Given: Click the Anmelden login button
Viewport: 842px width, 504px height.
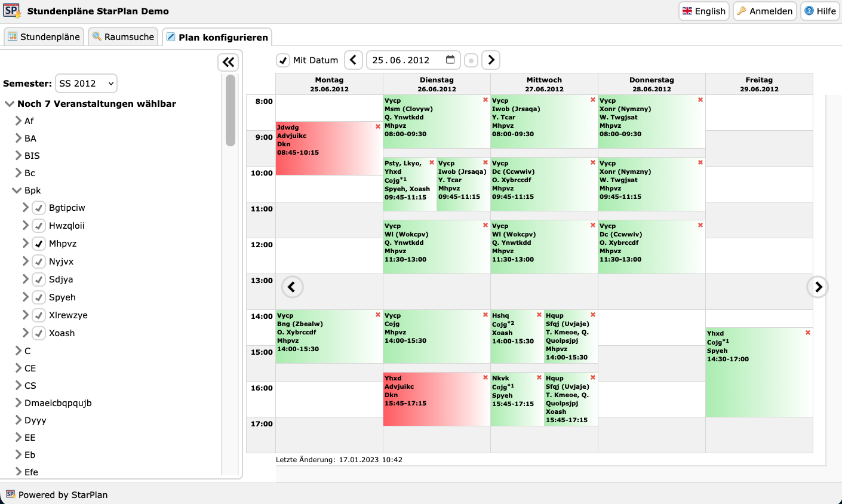Looking at the screenshot, I should [x=765, y=11].
